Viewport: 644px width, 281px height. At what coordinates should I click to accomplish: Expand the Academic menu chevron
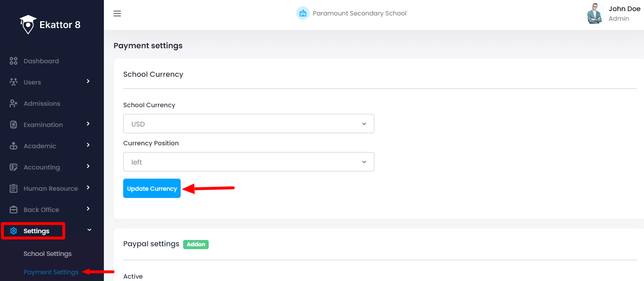pos(88,145)
